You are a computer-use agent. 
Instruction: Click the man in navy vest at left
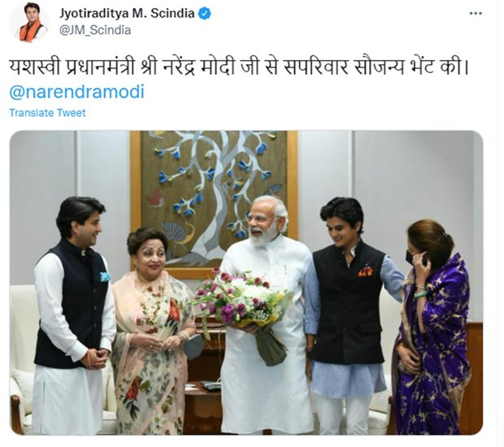(x=74, y=316)
